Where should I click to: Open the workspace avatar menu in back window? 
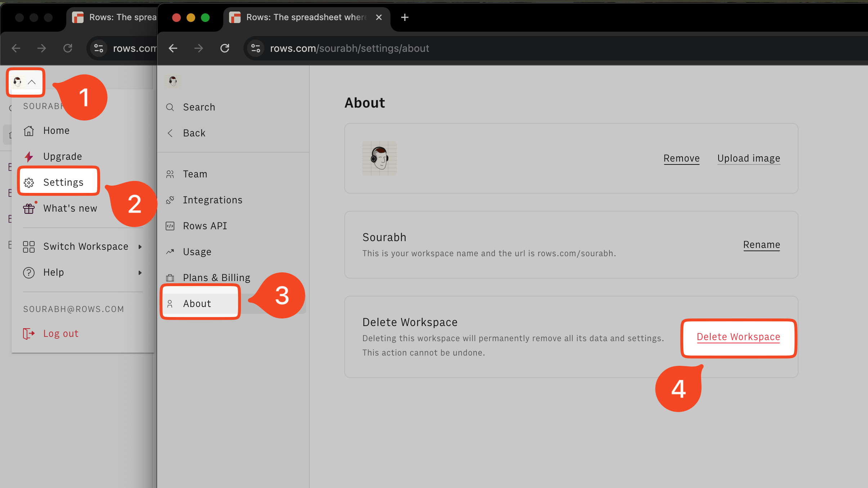(25, 82)
